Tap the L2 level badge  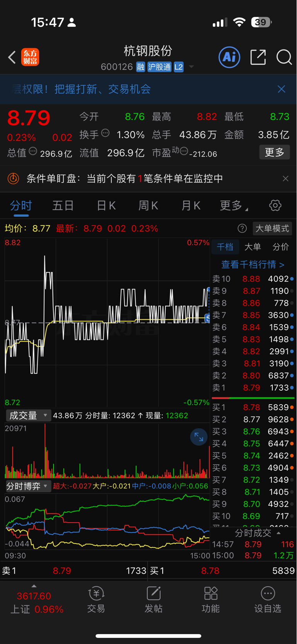click(x=178, y=67)
